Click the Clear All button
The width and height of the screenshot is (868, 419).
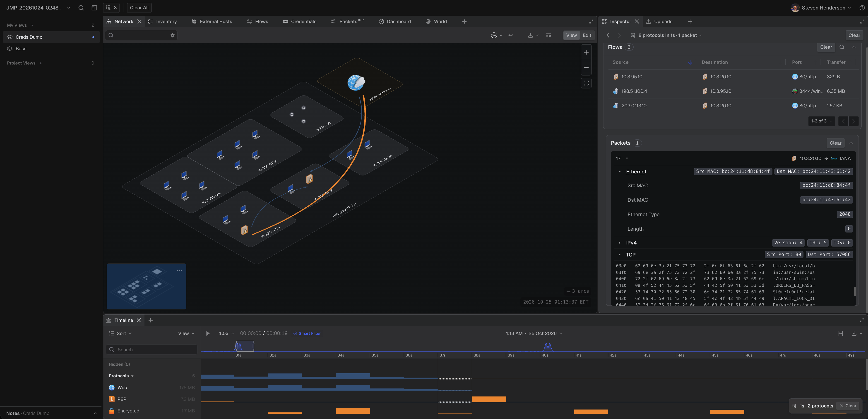tap(139, 8)
